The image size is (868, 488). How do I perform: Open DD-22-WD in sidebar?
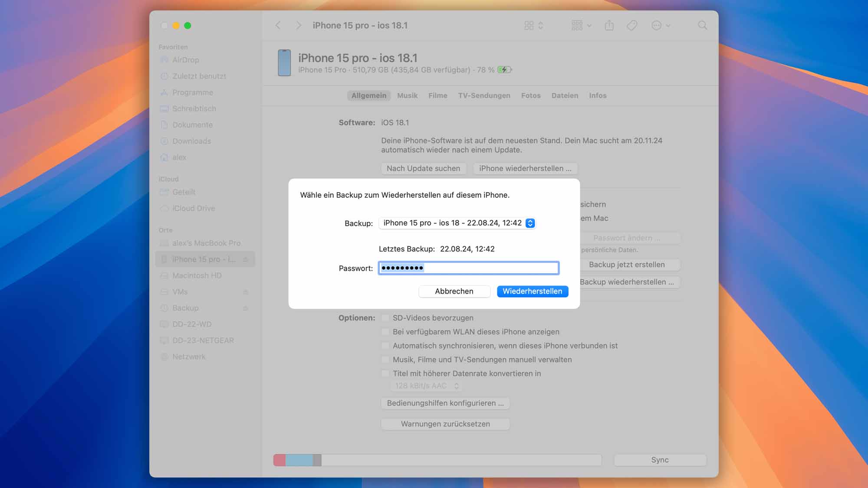(192, 324)
